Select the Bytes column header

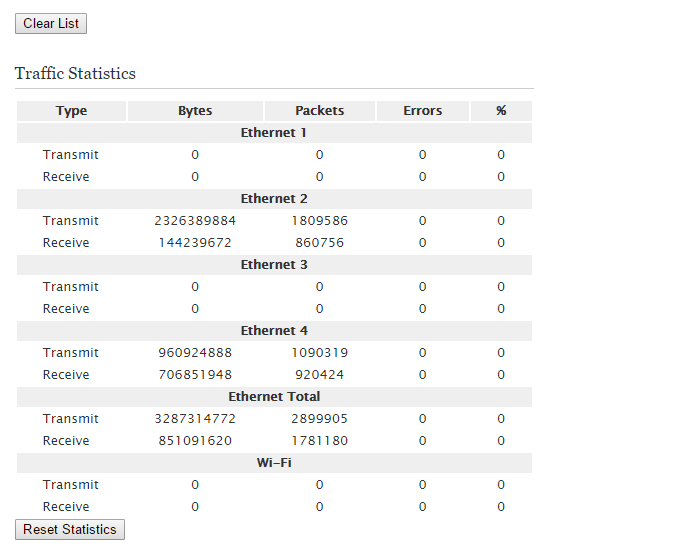(195, 111)
